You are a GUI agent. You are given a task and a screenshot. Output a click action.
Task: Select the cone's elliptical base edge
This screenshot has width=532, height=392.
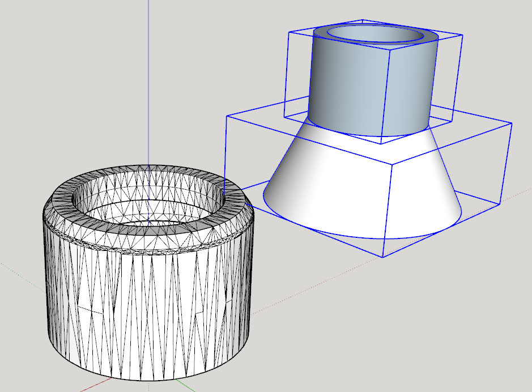click(363, 236)
